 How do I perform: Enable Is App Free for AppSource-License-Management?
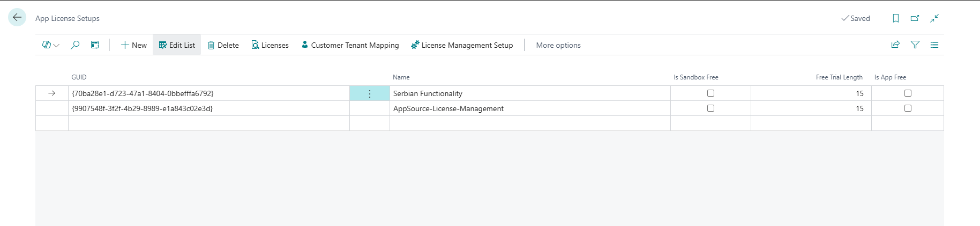908,108
